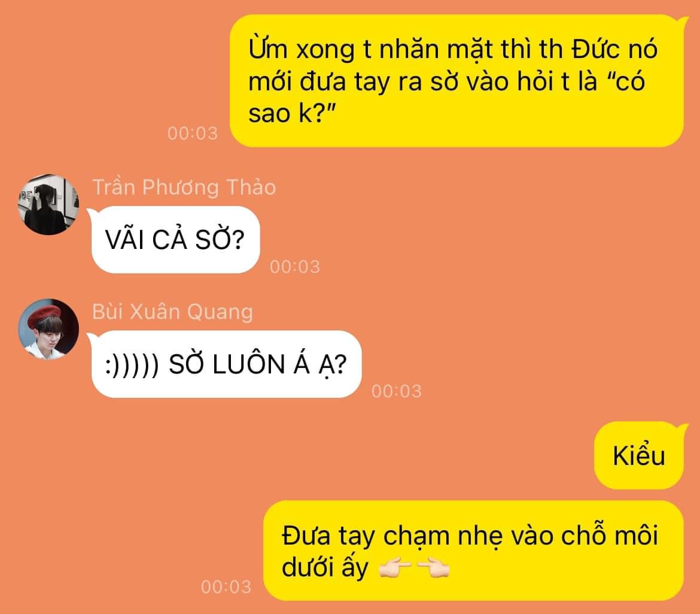Tap the 'Đưa tay chạm nhẹ' yellow message
Screen dimensions: 700x614
(473, 551)
